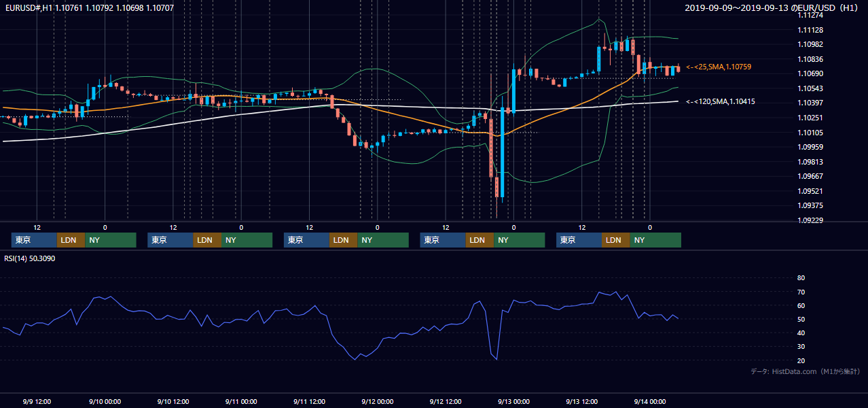Select price axis value 1.10690
Screen dimensions: 868x408
(x=810, y=73)
